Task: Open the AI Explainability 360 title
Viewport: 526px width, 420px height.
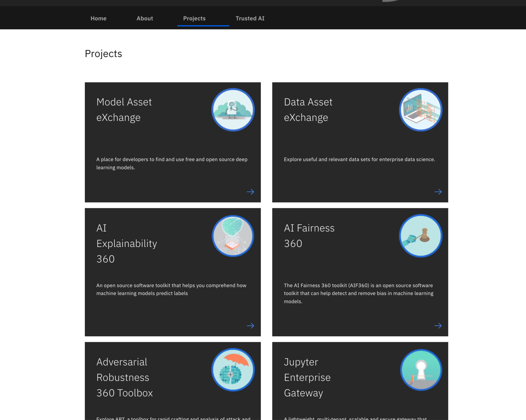Action: tap(126, 243)
